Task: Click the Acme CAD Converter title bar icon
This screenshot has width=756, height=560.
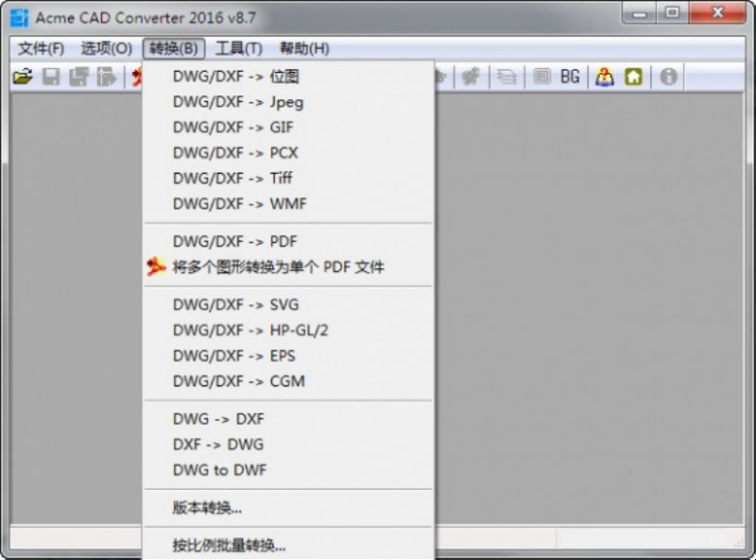Action: click(19, 18)
